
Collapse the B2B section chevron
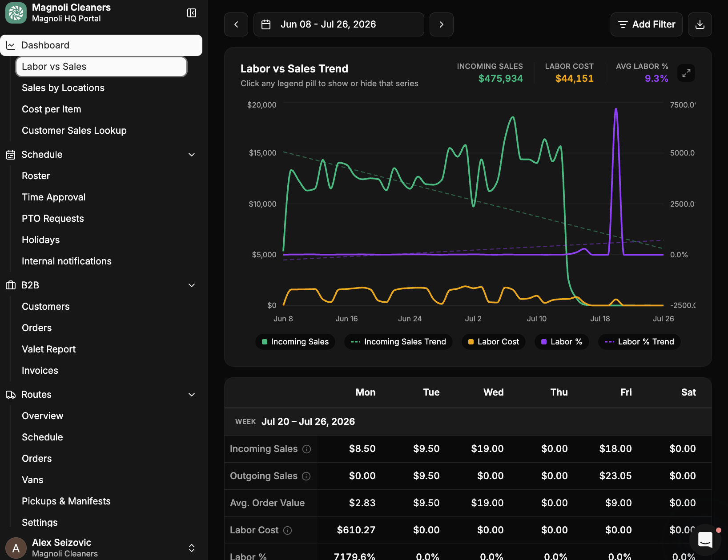tap(192, 285)
